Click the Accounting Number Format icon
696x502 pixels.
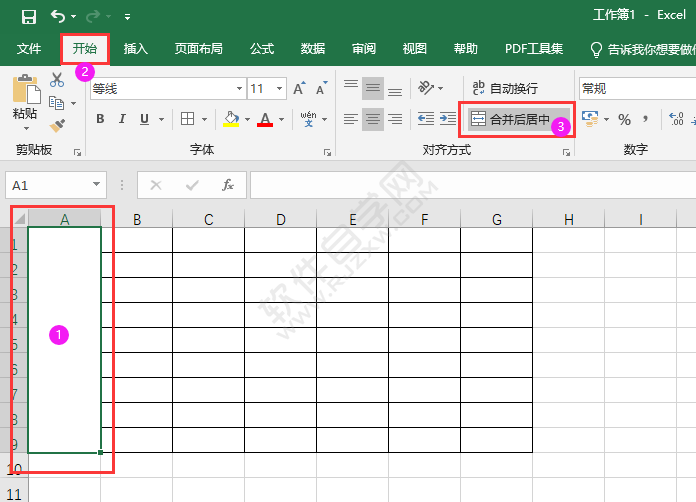pos(590,119)
